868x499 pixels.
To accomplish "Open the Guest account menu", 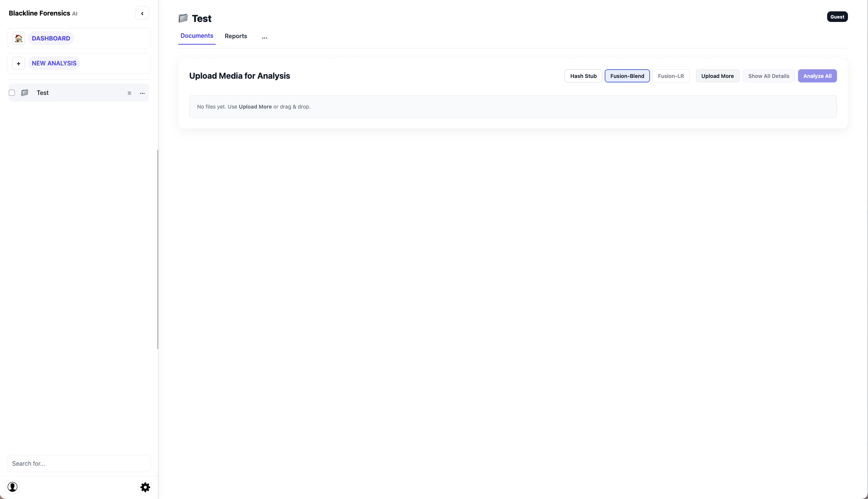I will (837, 16).
